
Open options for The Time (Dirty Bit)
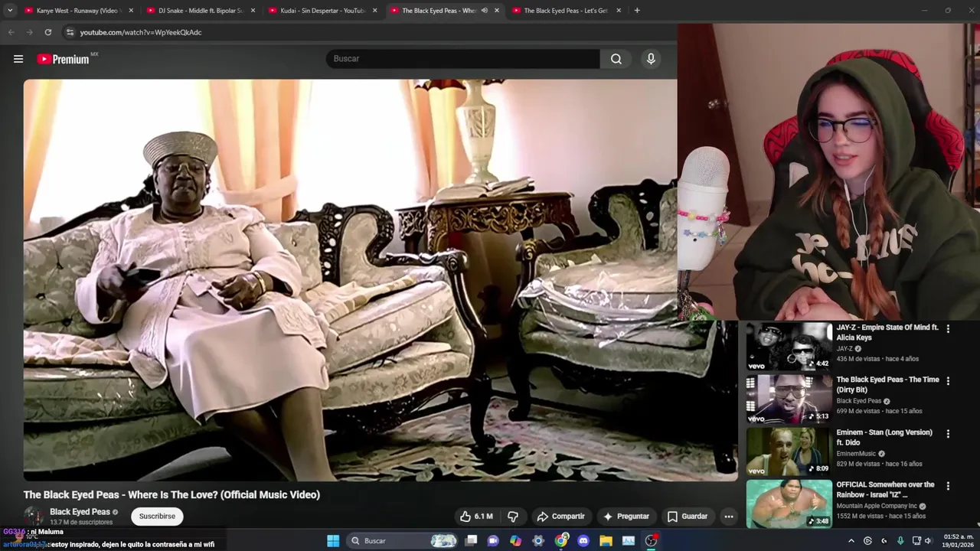[948, 380]
